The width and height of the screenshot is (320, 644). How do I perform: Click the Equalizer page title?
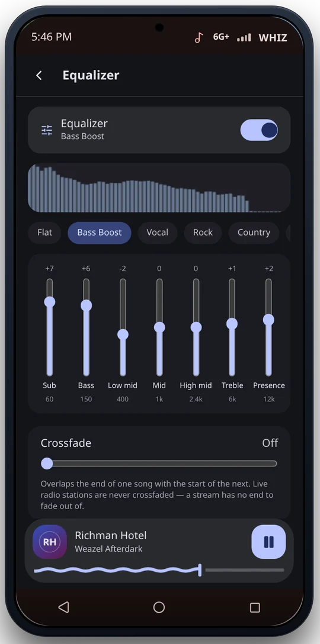91,75
